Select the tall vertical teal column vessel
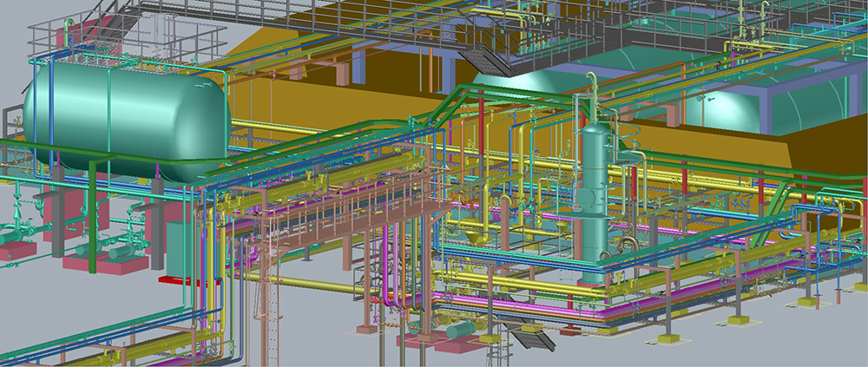This screenshot has width=868, height=367. point(595,202)
